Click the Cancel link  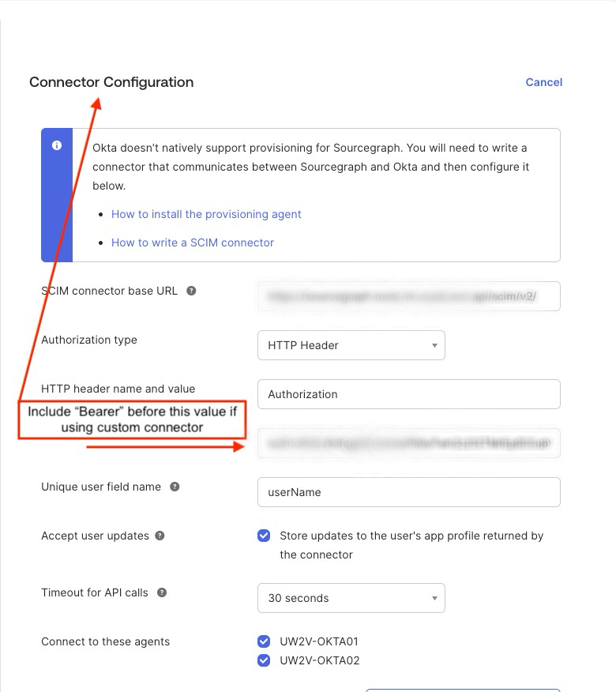[543, 82]
